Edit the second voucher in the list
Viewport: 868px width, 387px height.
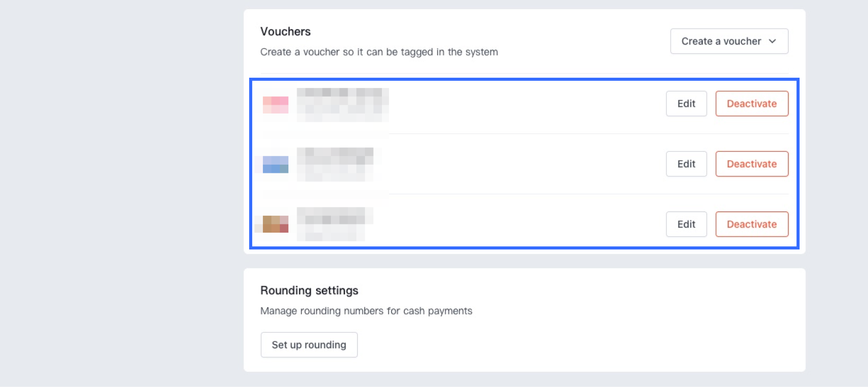click(x=686, y=164)
